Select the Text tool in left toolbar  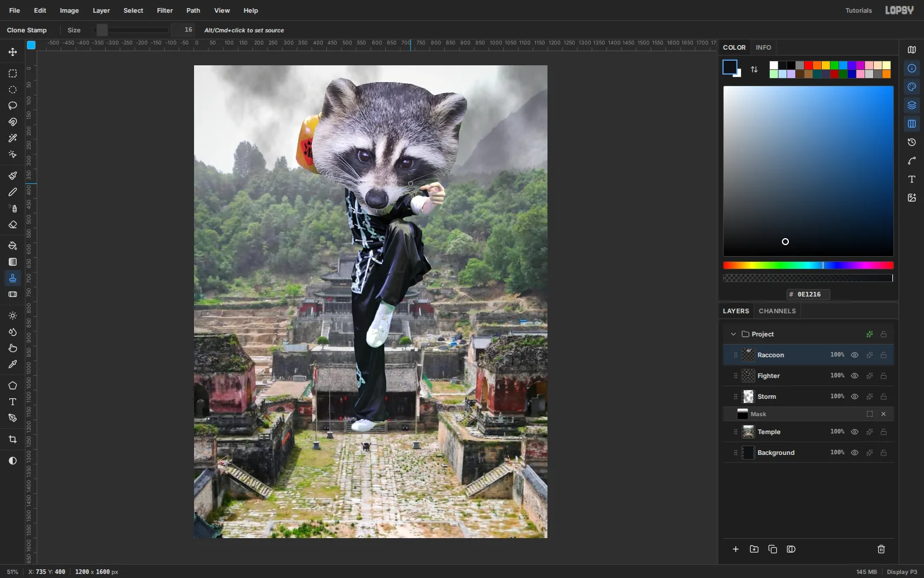(x=13, y=402)
